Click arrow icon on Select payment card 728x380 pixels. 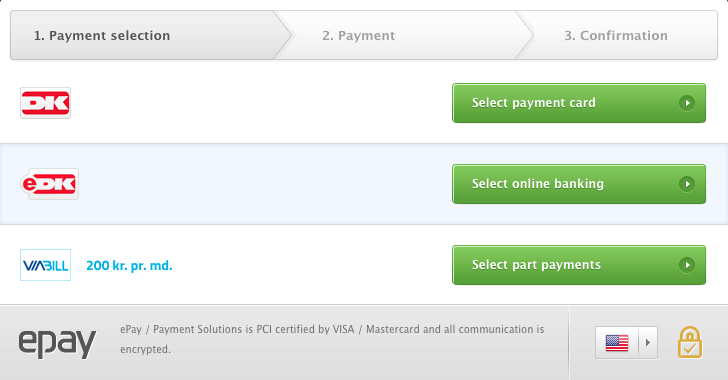click(687, 103)
